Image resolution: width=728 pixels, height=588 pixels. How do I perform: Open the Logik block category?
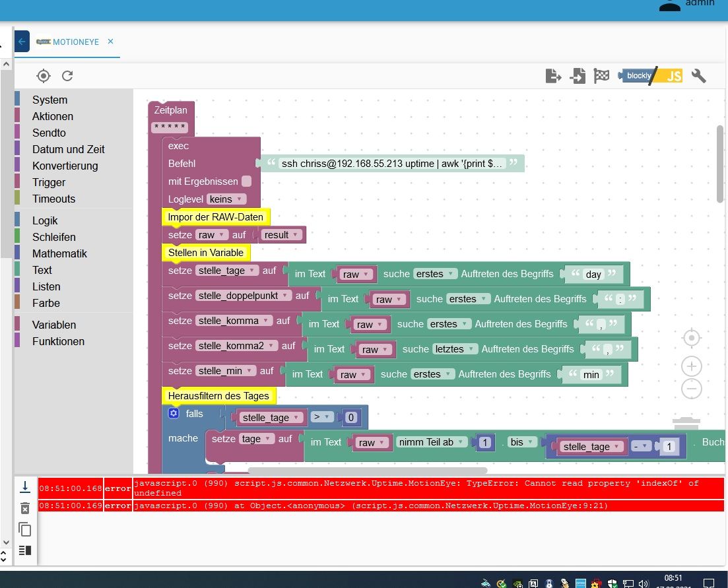point(45,220)
